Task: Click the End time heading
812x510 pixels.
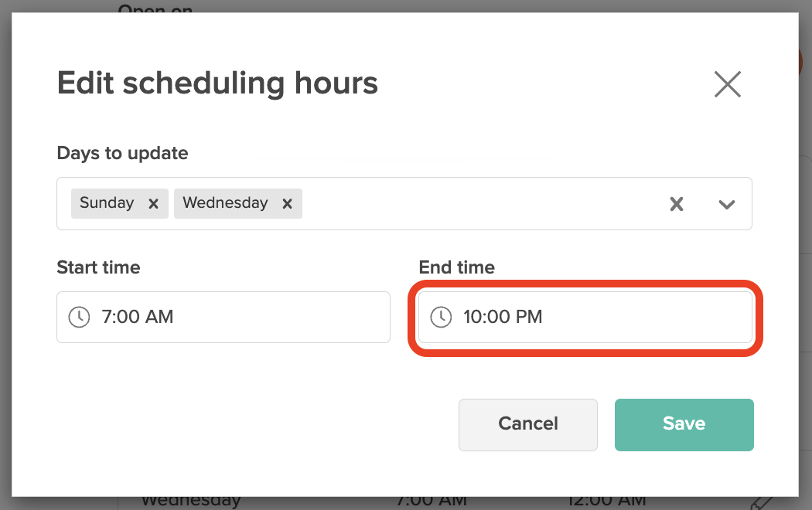Action: pyautogui.click(x=456, y=267)
